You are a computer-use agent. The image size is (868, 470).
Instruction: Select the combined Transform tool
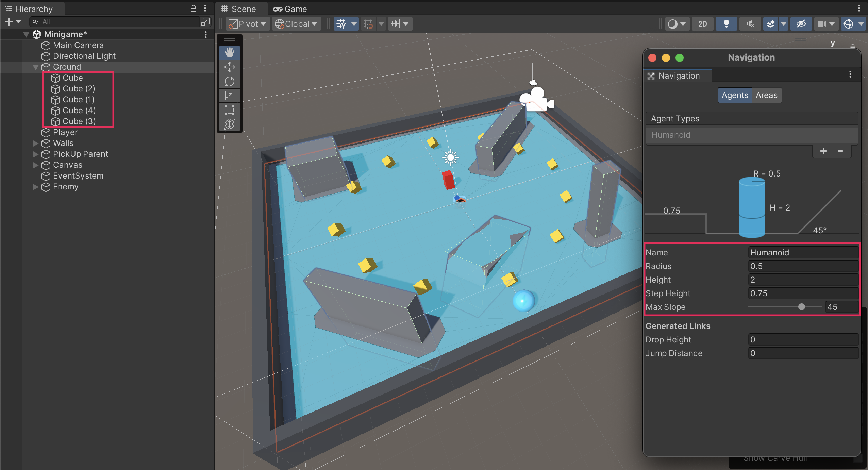coord(230,124)
